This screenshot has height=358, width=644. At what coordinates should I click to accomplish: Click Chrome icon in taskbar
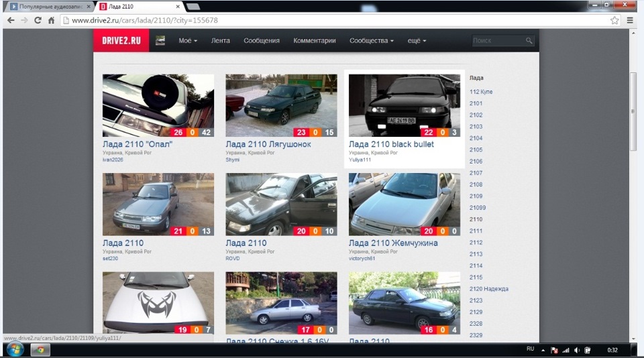(x=40, y=350)
